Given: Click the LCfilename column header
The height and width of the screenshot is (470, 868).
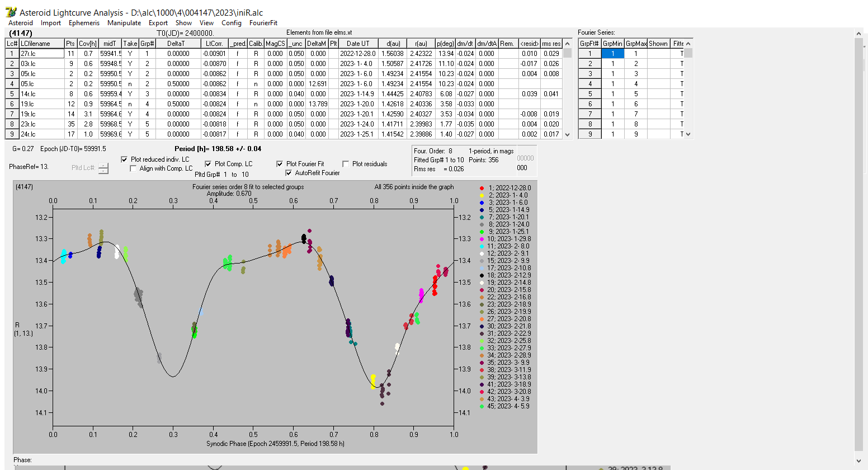Looking at the screenshot, I should [x=41, y=44].
